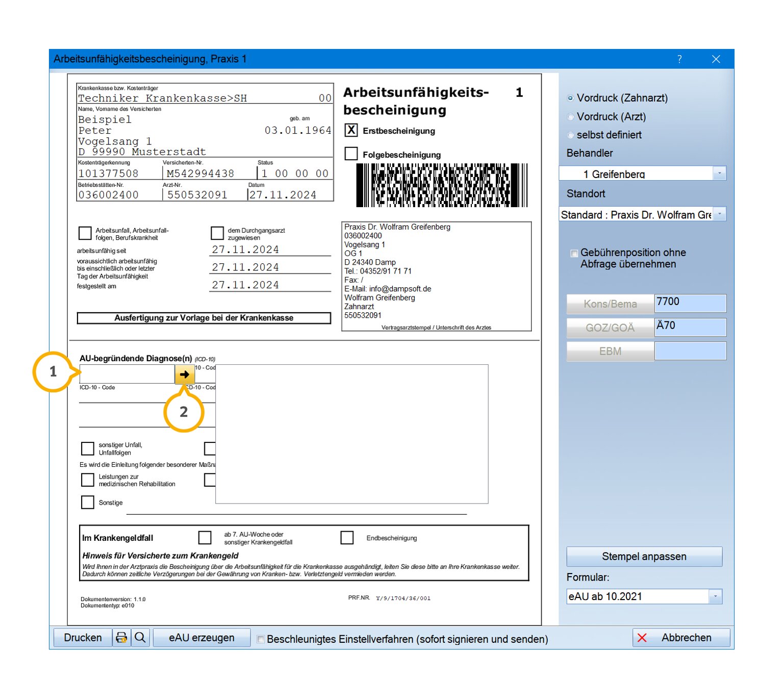Open the Behandler dropdown
The height and width of the screenshot is (699, 784).
coord(719,173)
